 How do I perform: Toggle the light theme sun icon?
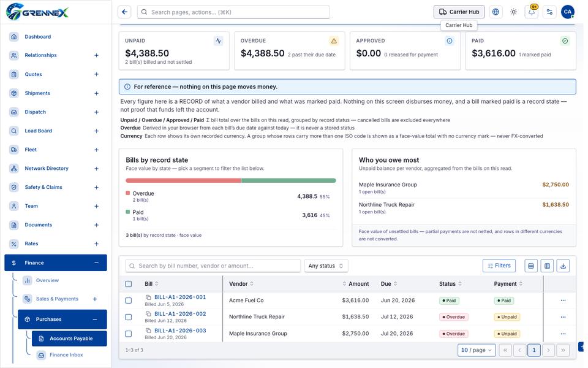pyautogui.click(x=514, y=12)
